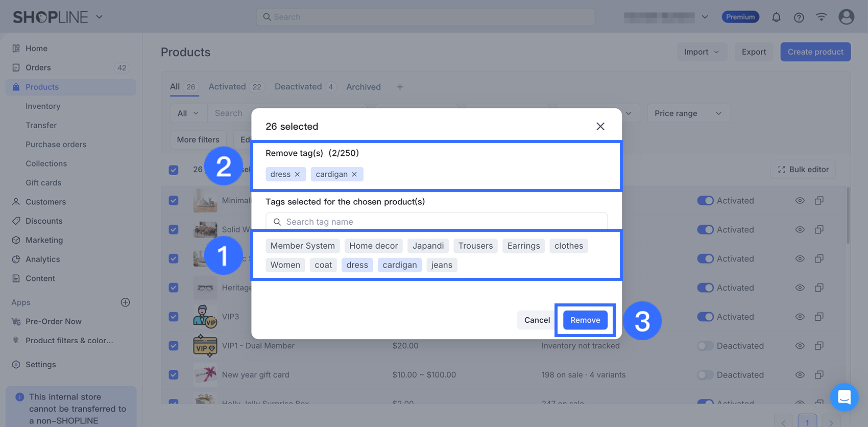Open the Import dropdown

(702, 52)
